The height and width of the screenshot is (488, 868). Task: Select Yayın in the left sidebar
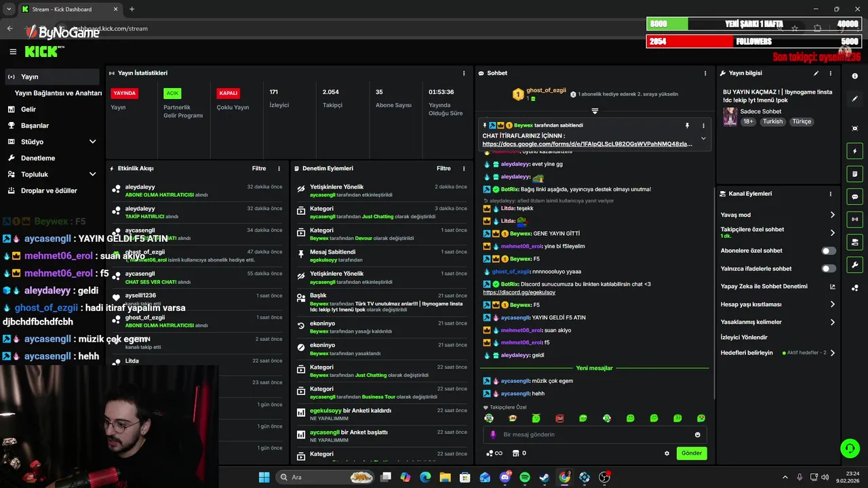[x=52, y=77]
